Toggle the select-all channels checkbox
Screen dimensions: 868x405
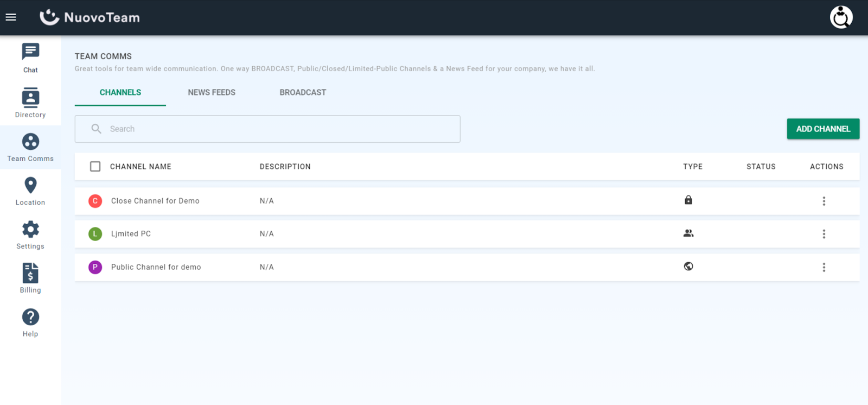coord(95,167)
